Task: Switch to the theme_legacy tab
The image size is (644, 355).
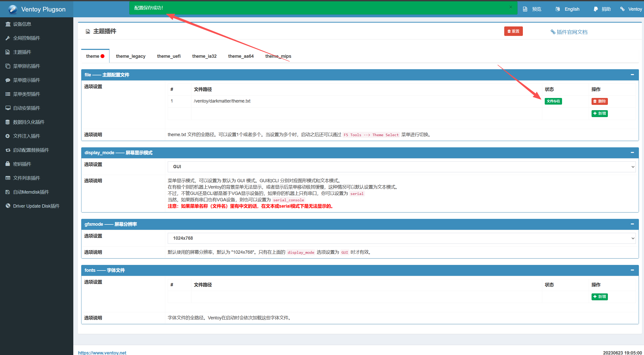Action: point(131,56)
